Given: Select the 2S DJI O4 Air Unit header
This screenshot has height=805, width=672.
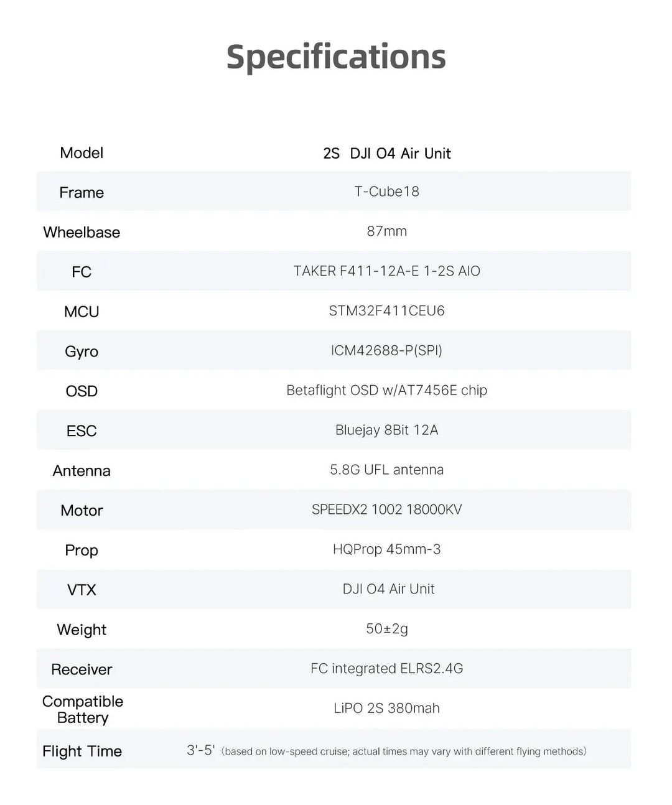Looking at the screenshot, I should click(386, 154).
